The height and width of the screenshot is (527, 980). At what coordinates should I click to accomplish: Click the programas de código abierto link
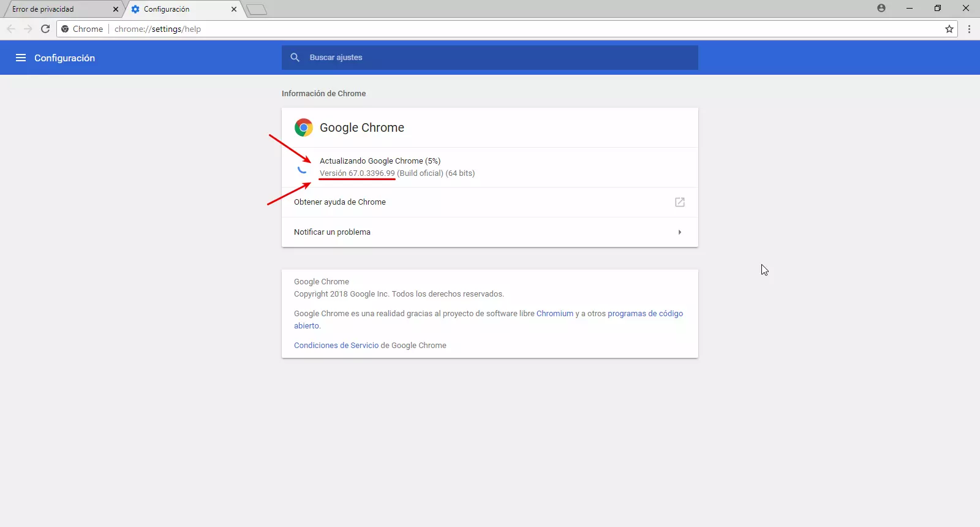[x=644, y=314]
